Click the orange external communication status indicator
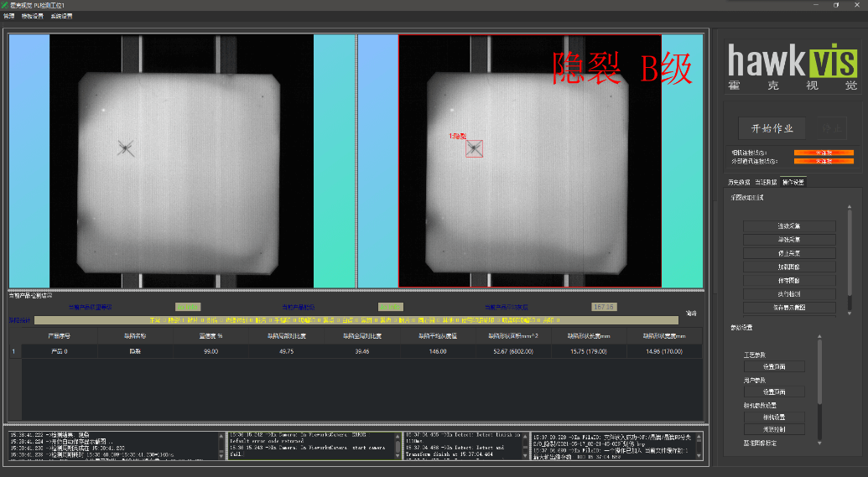This screenshot has width=868, height=477. click(824, 161)
